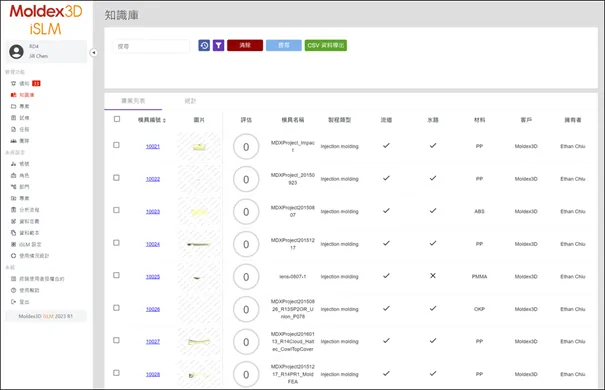Open the folder-icon 專案 item under management
This screenshot has width=605, height=390.
20,106
